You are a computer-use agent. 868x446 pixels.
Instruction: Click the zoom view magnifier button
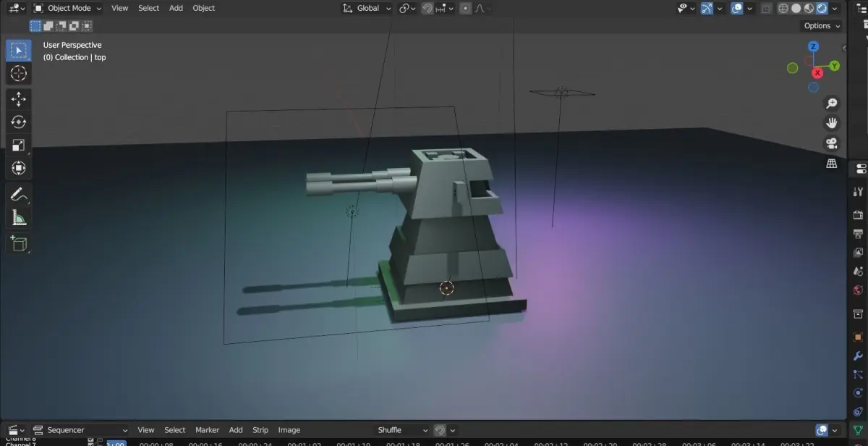coord(832,104)
